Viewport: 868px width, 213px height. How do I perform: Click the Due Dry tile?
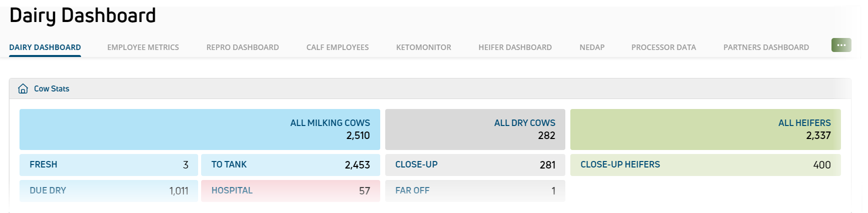[x=109, y=191]
